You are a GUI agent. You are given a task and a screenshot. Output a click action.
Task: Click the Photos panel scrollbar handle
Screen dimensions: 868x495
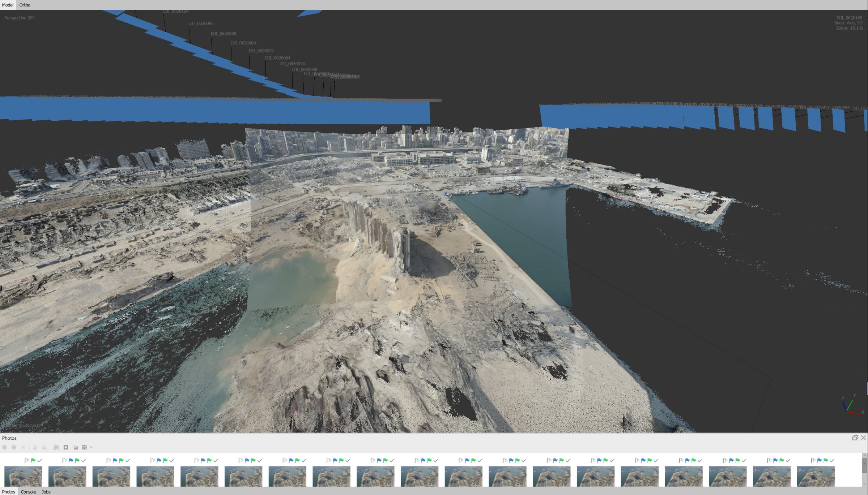[x=864, y=465]
